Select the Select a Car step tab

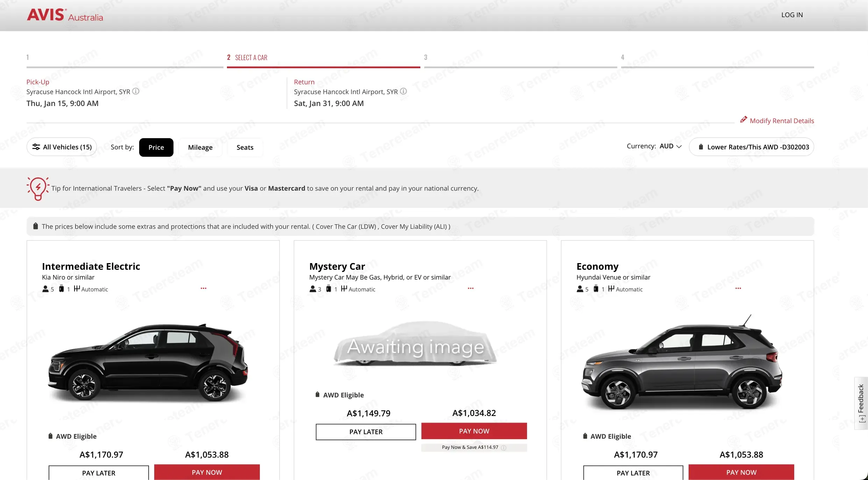[x=323, y=59]
